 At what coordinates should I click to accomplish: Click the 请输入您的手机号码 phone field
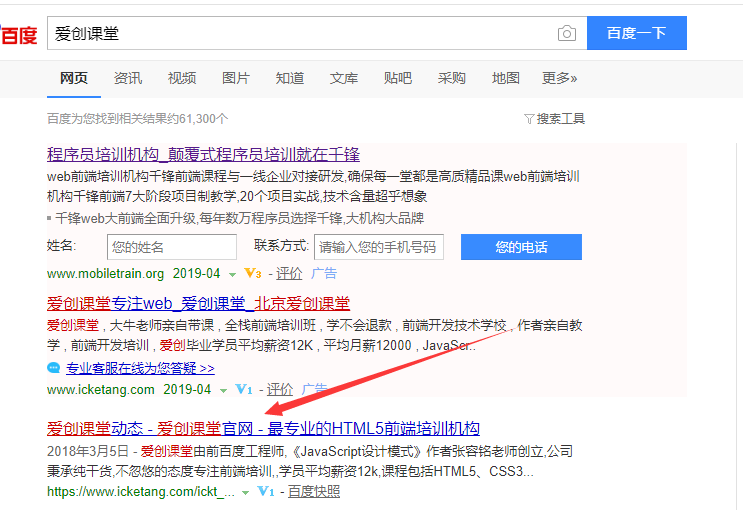click(379, 247)
